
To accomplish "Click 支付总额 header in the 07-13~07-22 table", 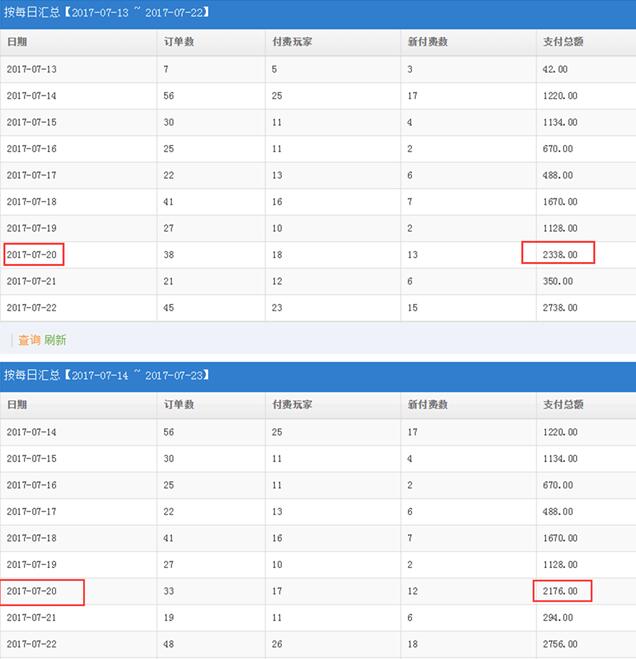I will 563,42.
